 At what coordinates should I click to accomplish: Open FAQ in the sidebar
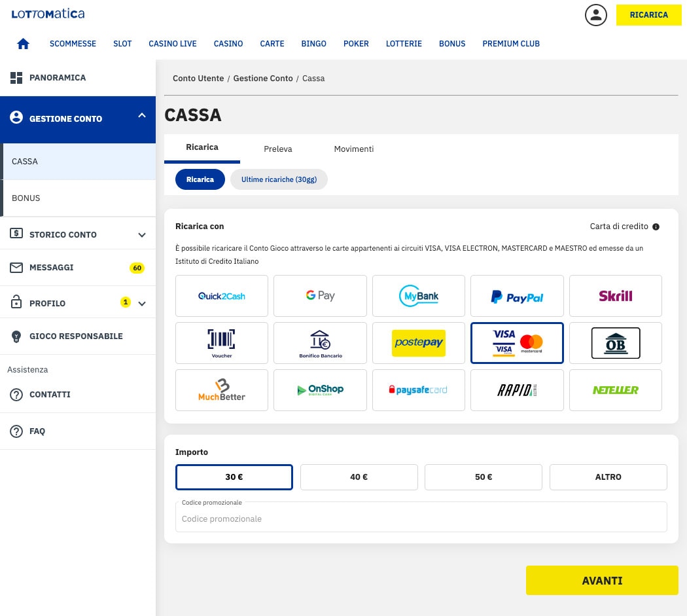point(78,431)
